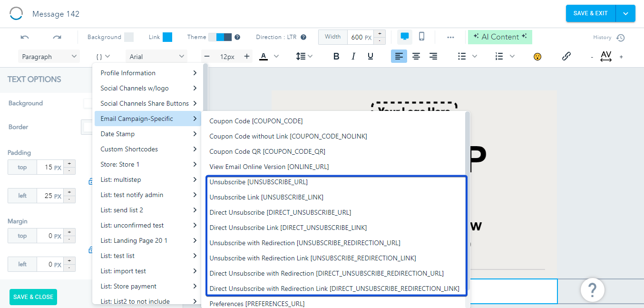Viewport: 644px width, 308px height.
Task: Switch to mobile preview icon
Action: pos(421,37)
